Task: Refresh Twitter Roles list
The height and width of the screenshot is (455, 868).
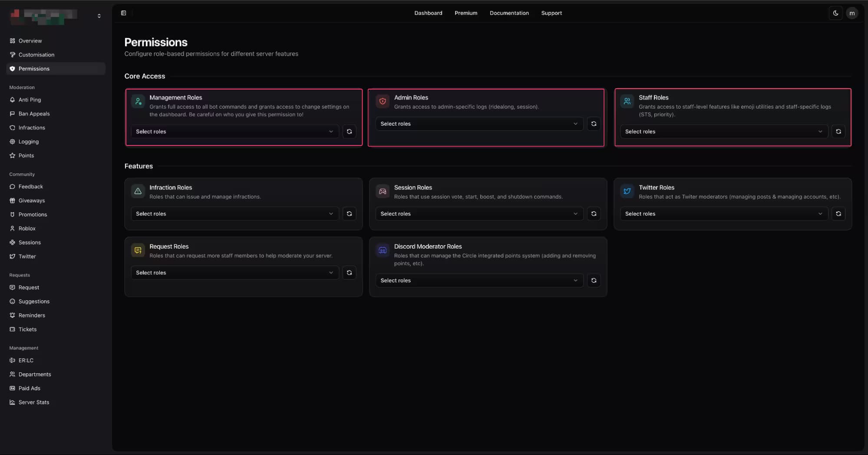Action: click(838, 214)
